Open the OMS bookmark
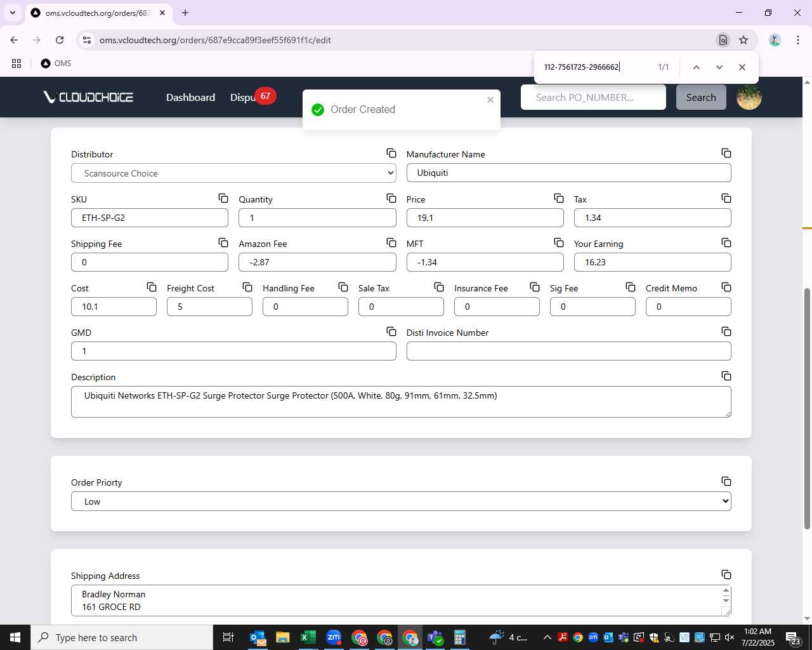Screen dimensions: 812x650 click(x=56, y=63)
